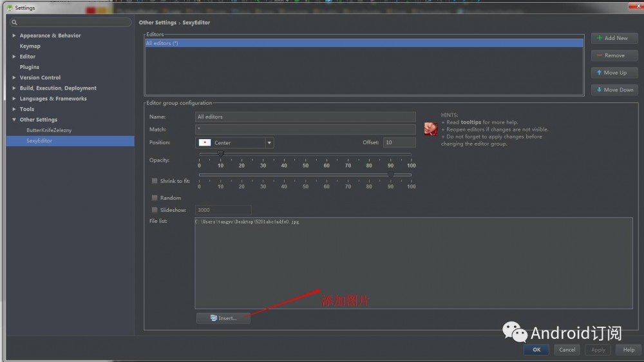Click the Opacity slider handle
Image resolution: width=644 pixels, height=362 pixels.
220,154
